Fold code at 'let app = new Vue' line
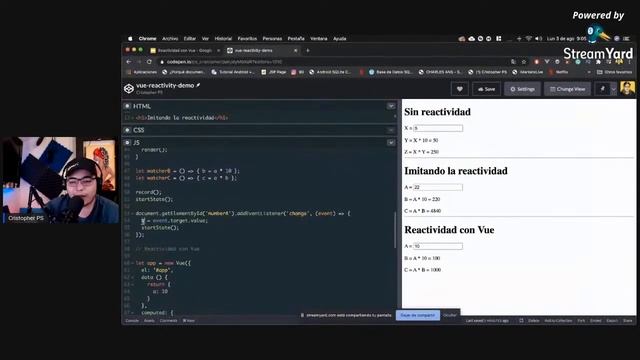The height and width of the screenshot is (360, 640). (132, 263)
